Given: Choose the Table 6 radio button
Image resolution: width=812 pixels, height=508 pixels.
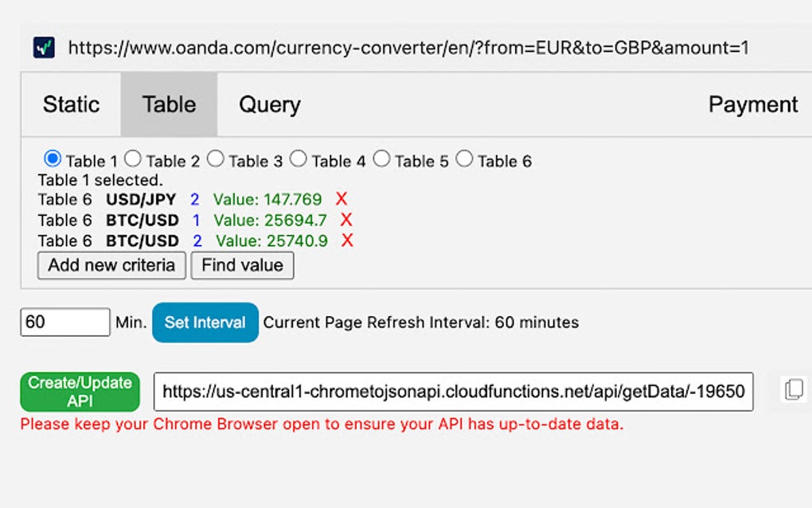Looking at the screenshot, I should click(x=464, y=159).
